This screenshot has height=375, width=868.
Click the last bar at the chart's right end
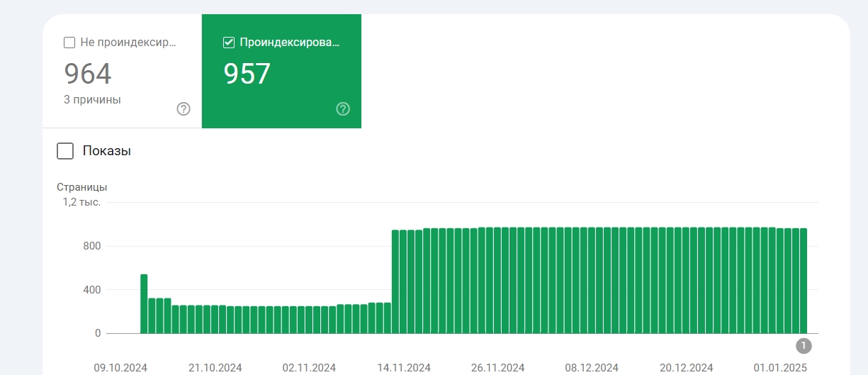coord(804,281)
